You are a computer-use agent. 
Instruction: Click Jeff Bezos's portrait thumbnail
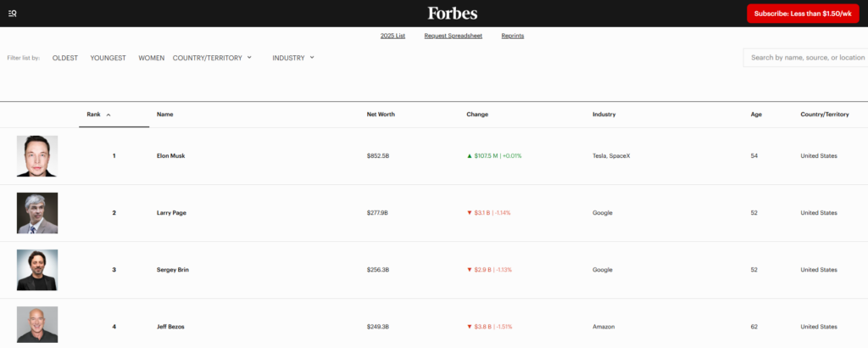[x=37, y=325]
